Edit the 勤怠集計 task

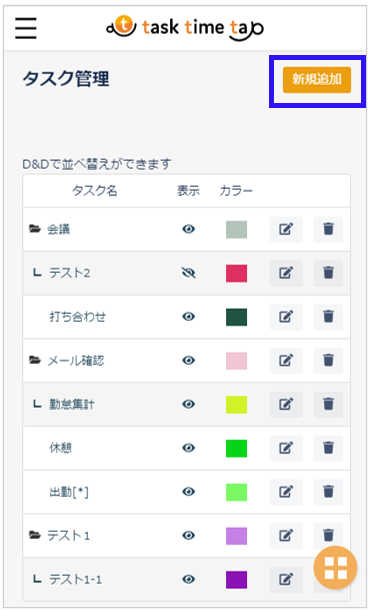(286, 404)
